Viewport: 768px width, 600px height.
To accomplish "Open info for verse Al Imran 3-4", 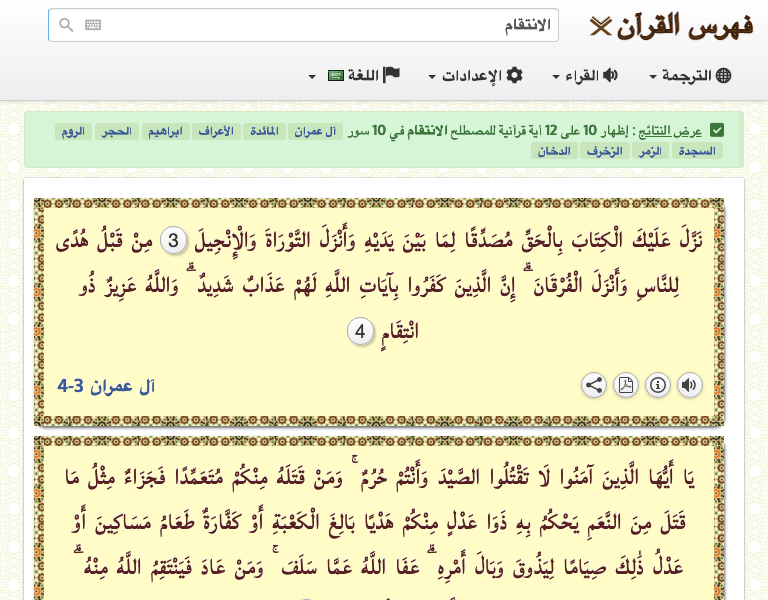I will click(x=657, y=385).
